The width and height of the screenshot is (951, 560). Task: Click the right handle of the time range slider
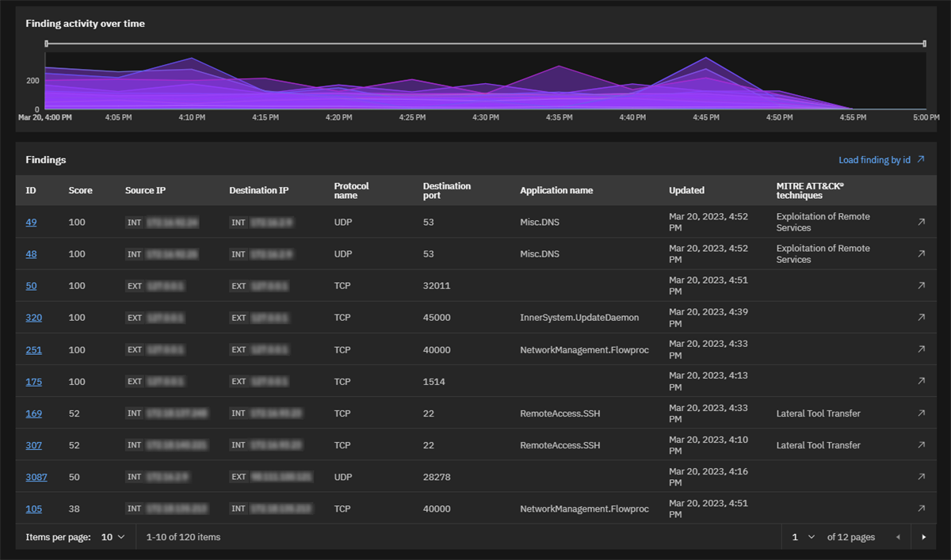pyautogui.click(x=923, y=44)
